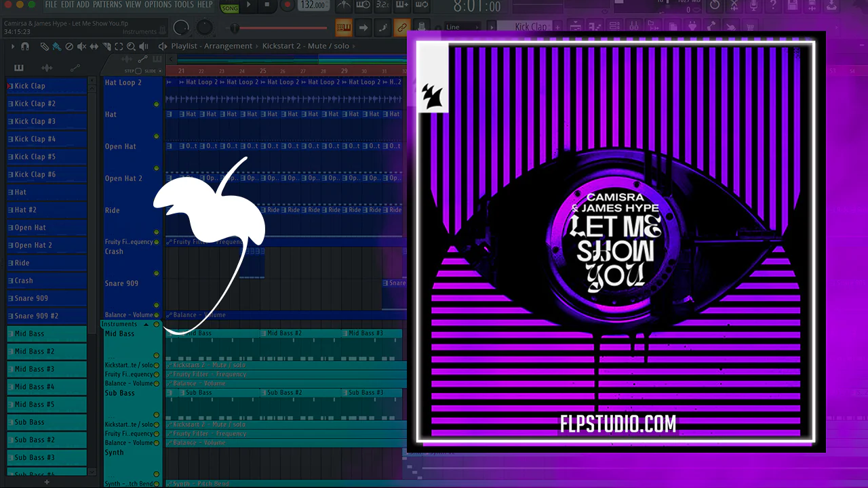Select the playlist Mute tool
868x488 pixels.
click(81, 47)
